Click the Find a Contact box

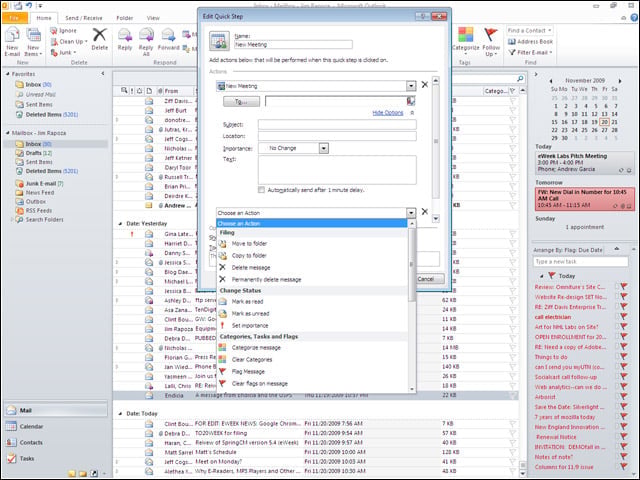[530, 31]
